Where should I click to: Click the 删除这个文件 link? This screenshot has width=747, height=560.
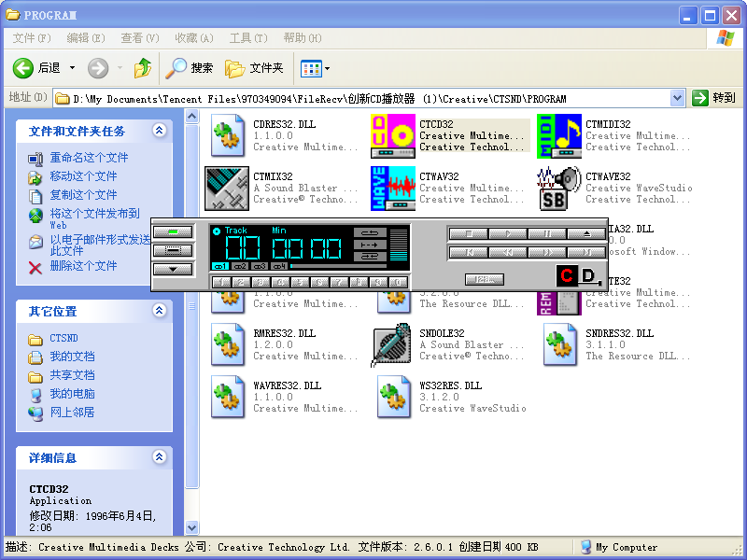coord(83,266)
